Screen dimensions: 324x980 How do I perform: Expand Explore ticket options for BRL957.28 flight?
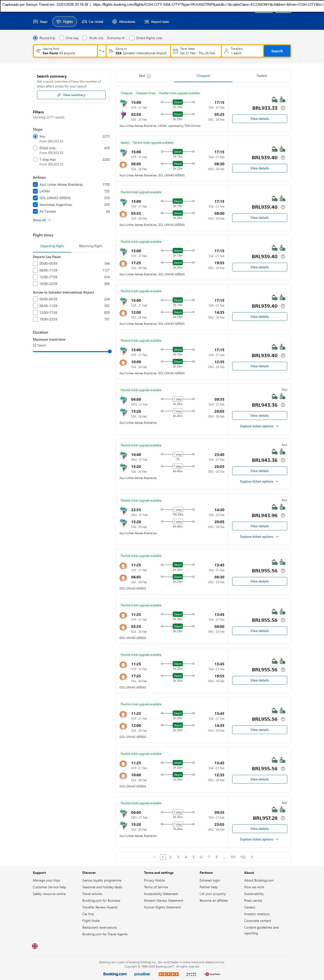coord(259,839)
